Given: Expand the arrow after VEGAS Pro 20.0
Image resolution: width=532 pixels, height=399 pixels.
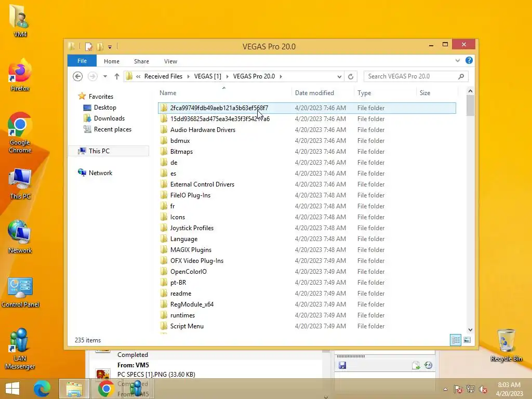Looking at the screenshot, I should click(x=281, y=76).
